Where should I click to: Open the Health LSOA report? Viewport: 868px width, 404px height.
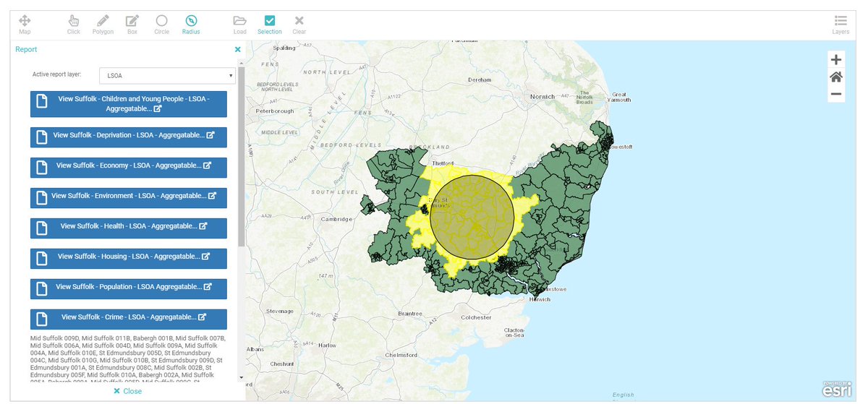[x=129, y=228]
